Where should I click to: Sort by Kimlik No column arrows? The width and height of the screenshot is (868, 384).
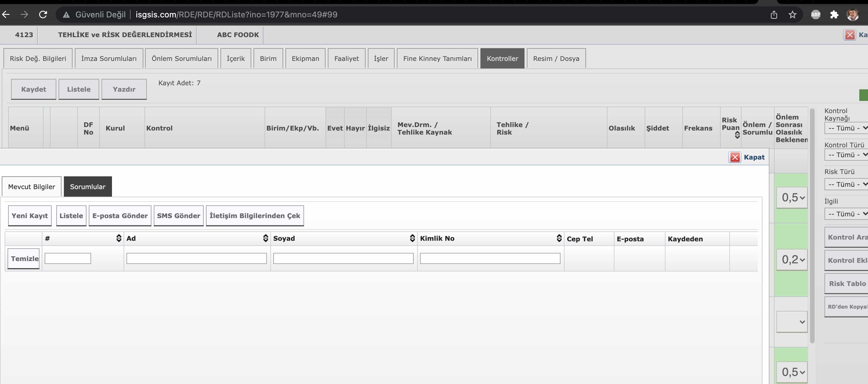tap(559, 238)
